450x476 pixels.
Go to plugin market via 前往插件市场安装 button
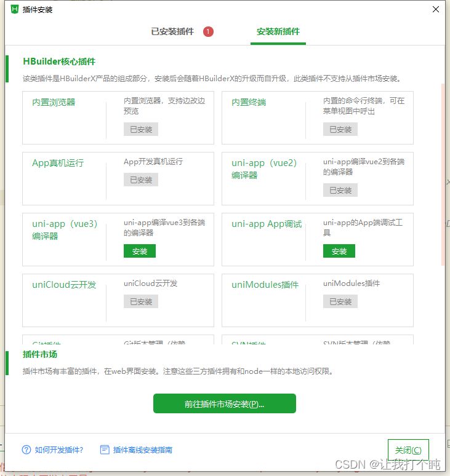click(x=224, y=404)
